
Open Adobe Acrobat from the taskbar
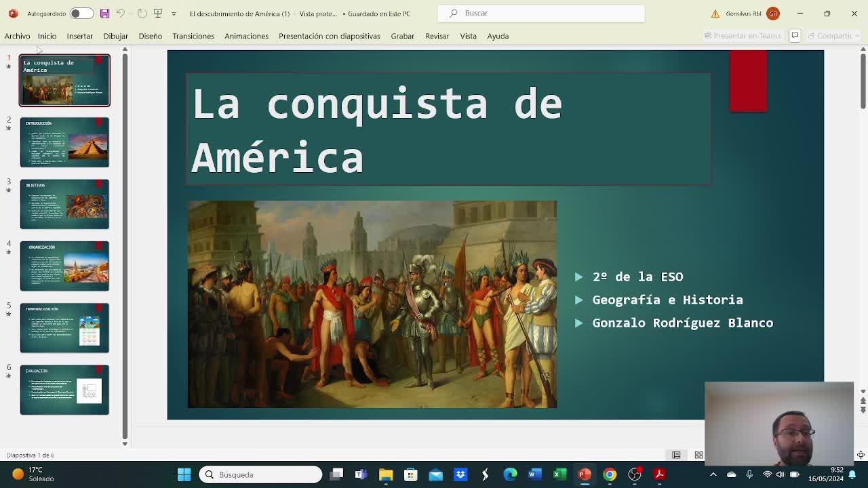(659, 474)
